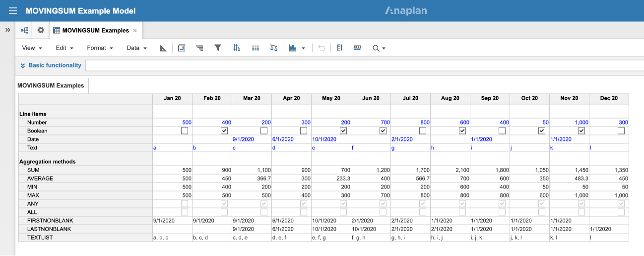Click the hierarchy indent icon in toolbar
This screenshot has height=256, width=644.
click(199, 48)
